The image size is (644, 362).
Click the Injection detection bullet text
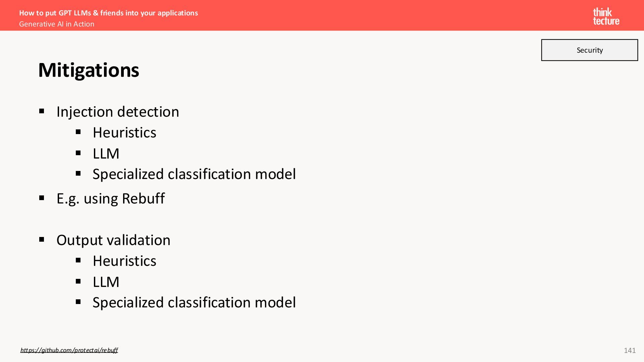(118, 112)
